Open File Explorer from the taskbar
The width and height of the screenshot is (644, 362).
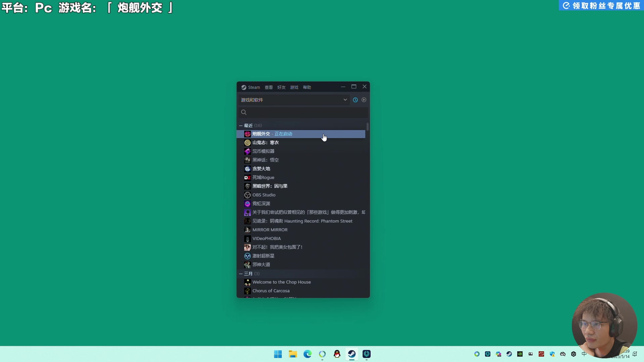293,354
